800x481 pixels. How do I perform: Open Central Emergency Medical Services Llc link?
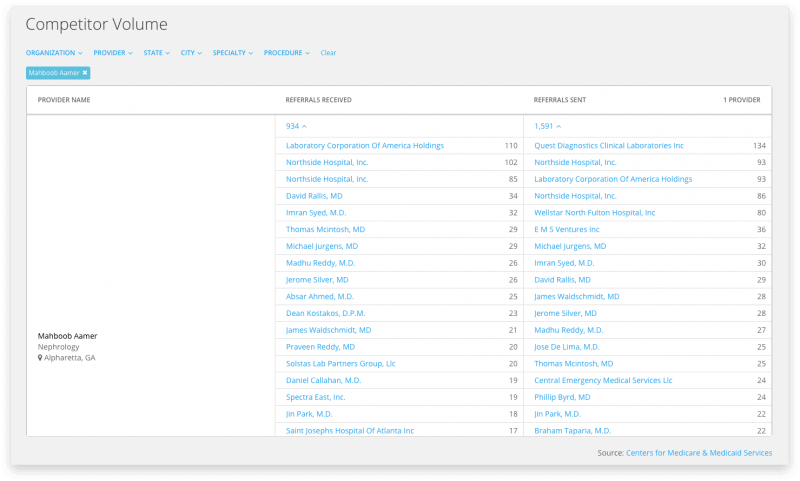tap(603, 381)
